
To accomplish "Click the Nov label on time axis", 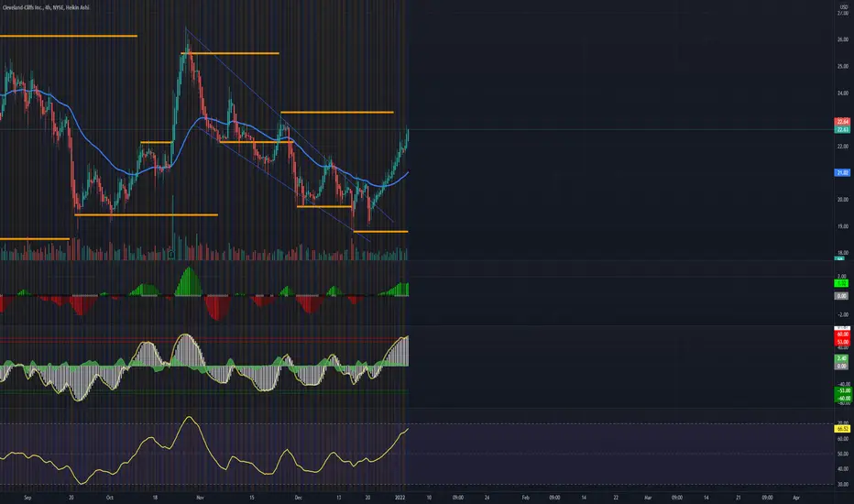I will (x=200, y=498).
